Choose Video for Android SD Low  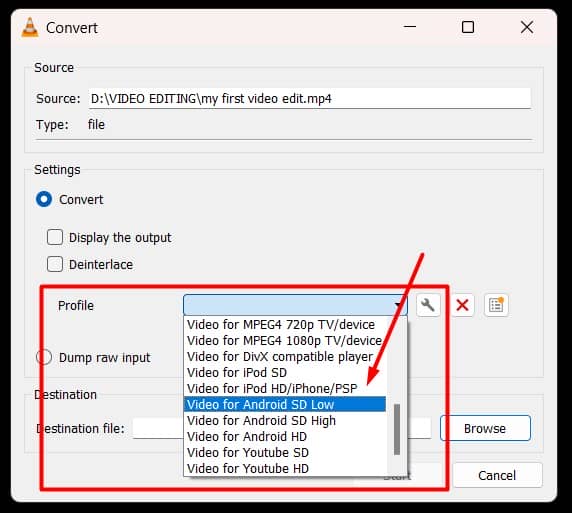pos(285,404)
